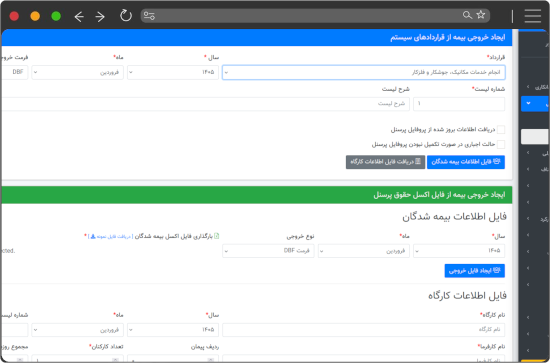Click the heading فایل اطلاعات کارگاه
The image size is (550, 363).
click(467, 296)
